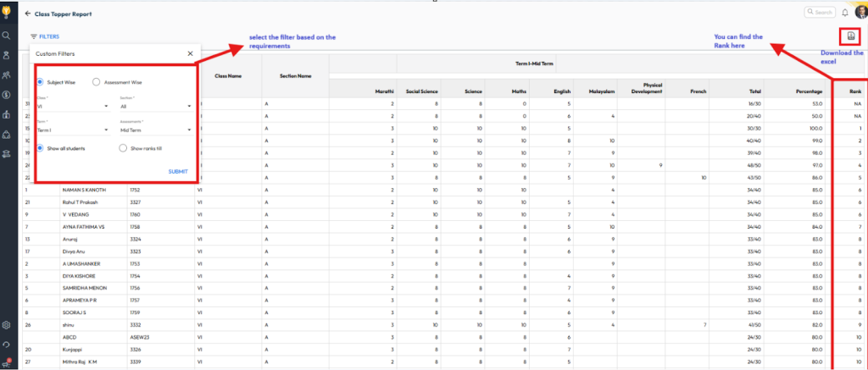Viewport: 868px width, 370px height.
Task: Choose the Assessment Wise radio option
Action: tap(97, 82)
